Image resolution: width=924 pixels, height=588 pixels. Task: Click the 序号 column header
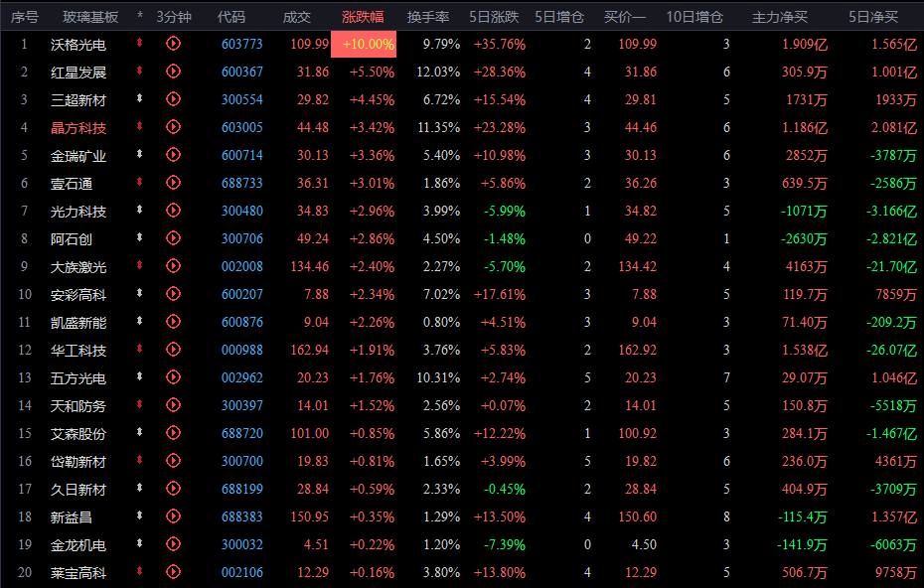[25, 17]
